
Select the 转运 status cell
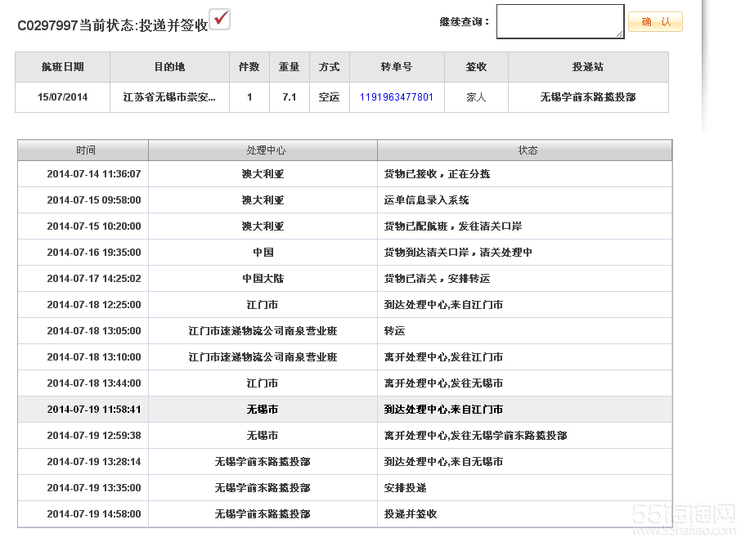tap(524, 331)
